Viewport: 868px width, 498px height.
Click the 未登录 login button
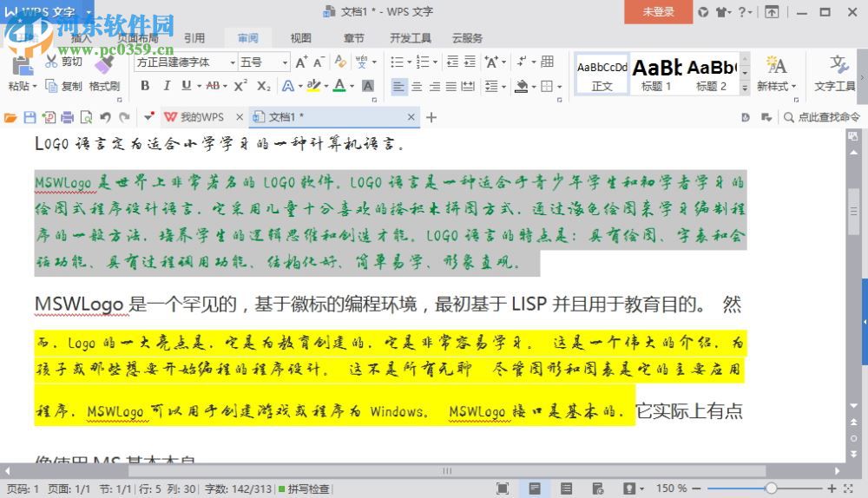point(658,11)
